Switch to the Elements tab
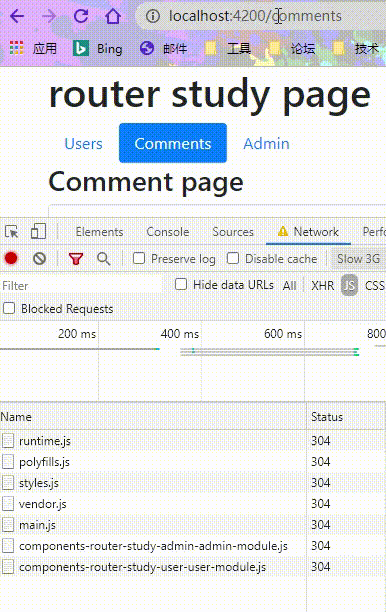The width and height of the screenshot is (386, 612). pyautogui.click(x=100, y=232)
